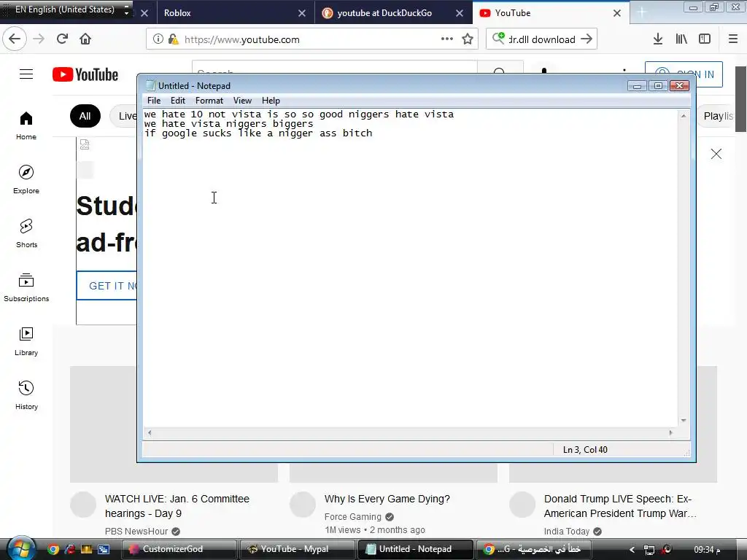Image resolution: width=747 pixels, height=560 pixels.
Task: Open the File menu in Notepad
Action: coord(154,101)
